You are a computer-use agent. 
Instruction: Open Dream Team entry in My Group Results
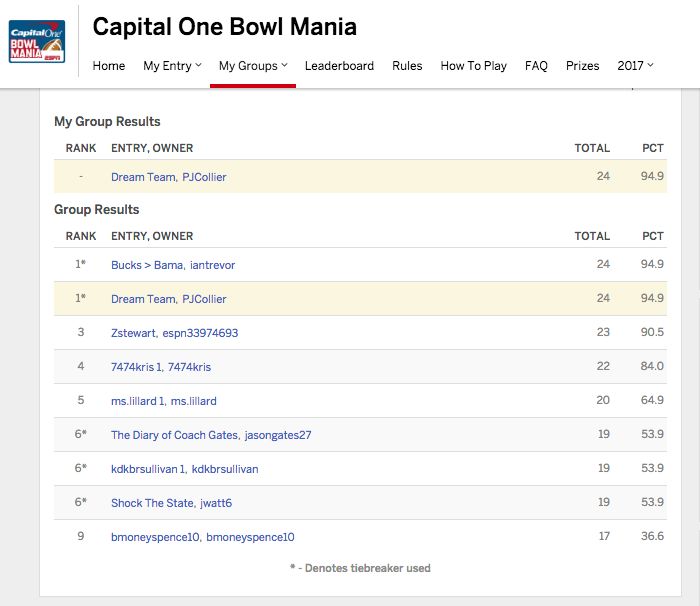click(143, 177)
